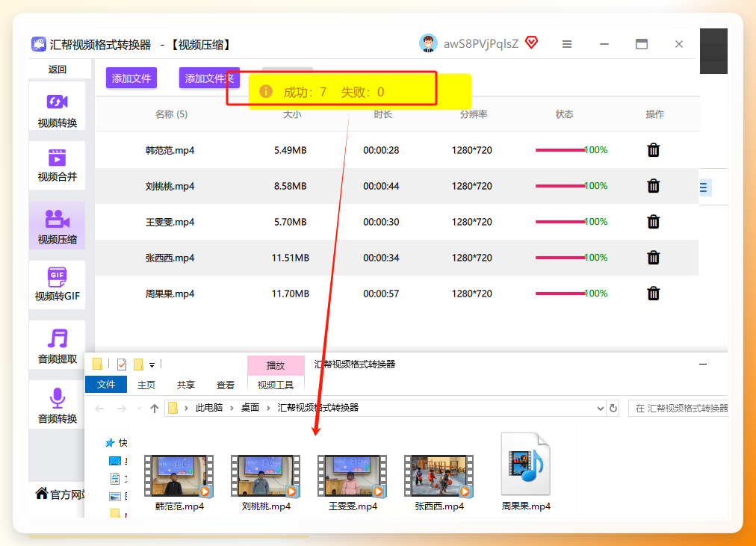The width and height of the screenshot is (756, 546).
Task: Open the 视频转GIF sidebar tool
Action: (57, 285)
